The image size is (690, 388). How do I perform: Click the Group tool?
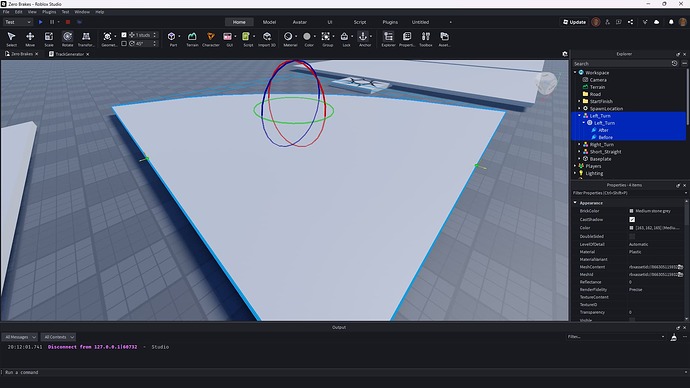click(326, 39)
